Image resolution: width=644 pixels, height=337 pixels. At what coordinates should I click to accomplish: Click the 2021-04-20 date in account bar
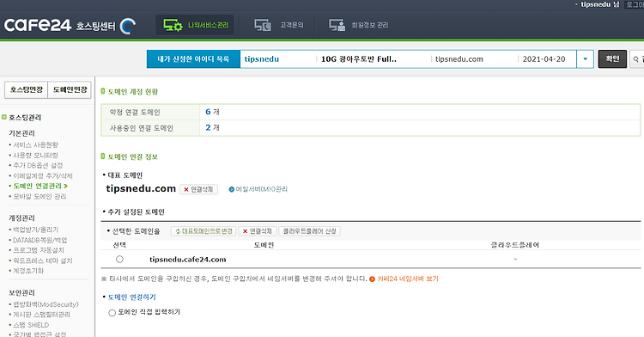click(544, 59)
